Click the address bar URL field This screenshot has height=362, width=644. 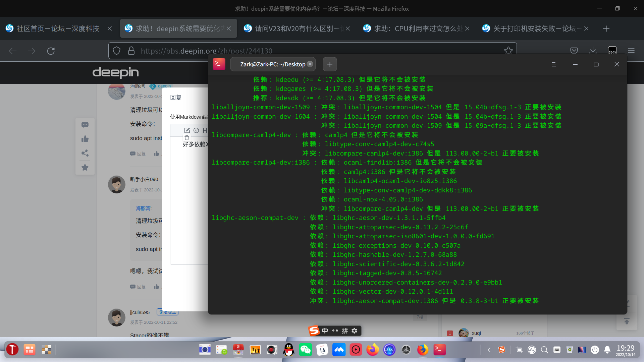click(x=235, y=51)
